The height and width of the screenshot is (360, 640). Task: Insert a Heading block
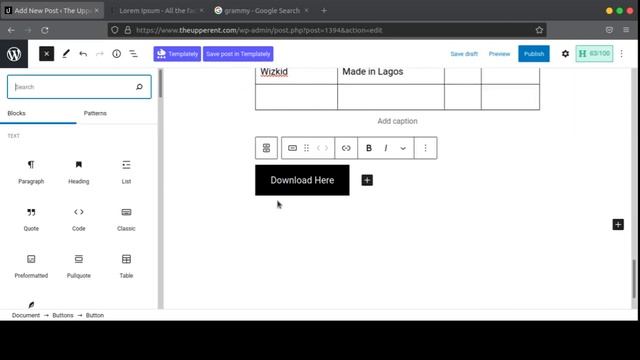(79, 172)
